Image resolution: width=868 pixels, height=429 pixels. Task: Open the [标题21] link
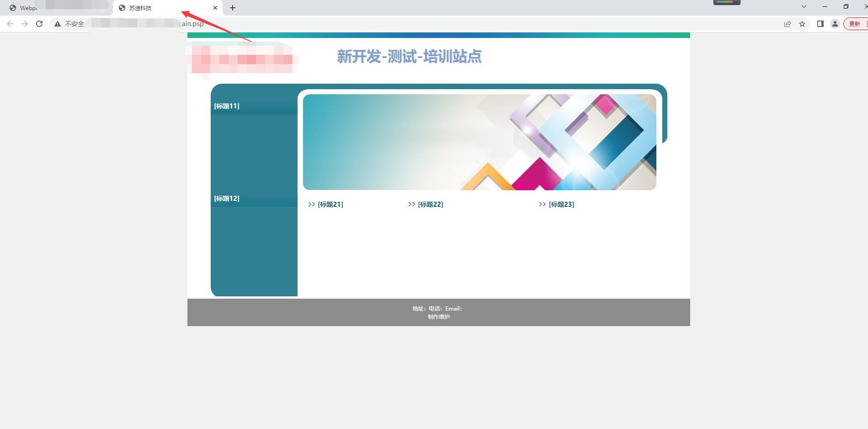pos(330,204)
